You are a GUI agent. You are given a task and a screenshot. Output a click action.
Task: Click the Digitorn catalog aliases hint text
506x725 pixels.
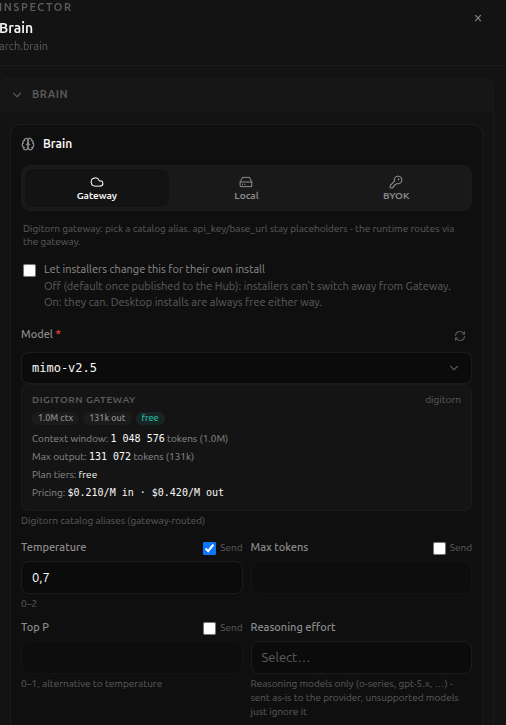113,521
